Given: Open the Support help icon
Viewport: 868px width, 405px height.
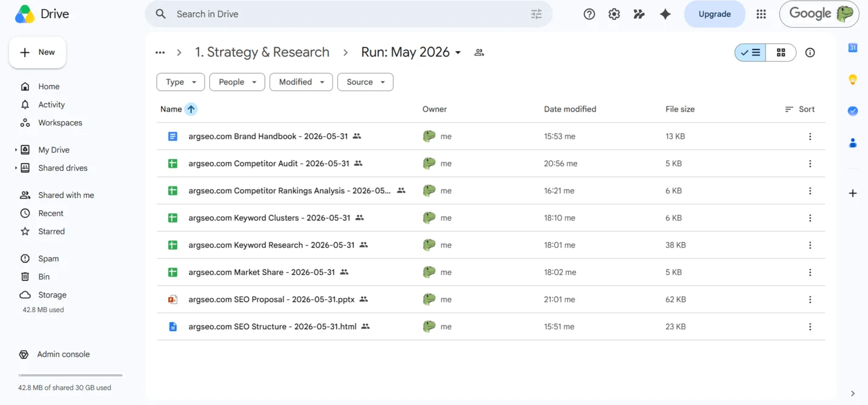Looking at the screenshot, I should coord(589,14).
